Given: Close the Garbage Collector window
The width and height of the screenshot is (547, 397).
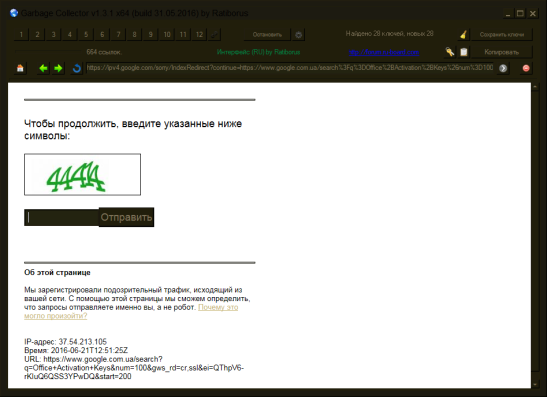Looking at the screenshot, I should tap(533, 14).
